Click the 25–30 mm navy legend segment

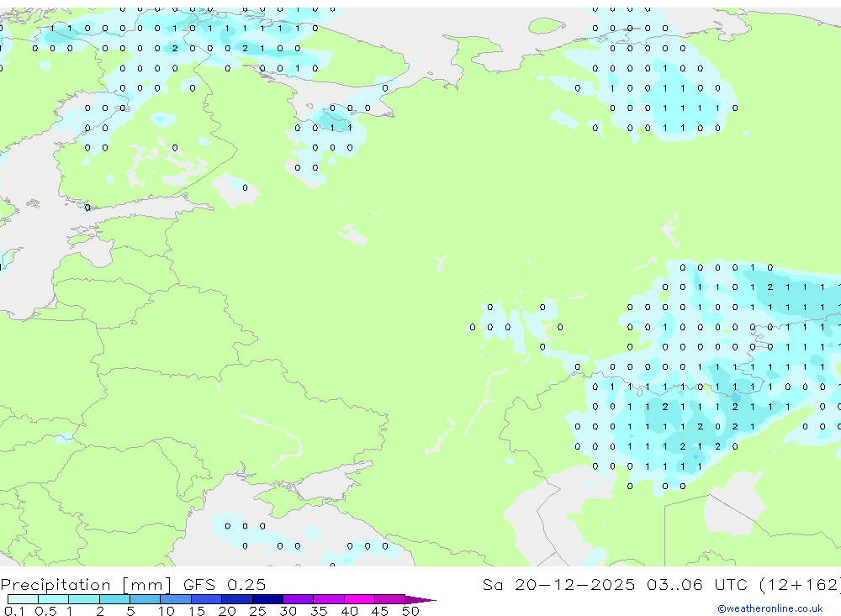(267, 599)
